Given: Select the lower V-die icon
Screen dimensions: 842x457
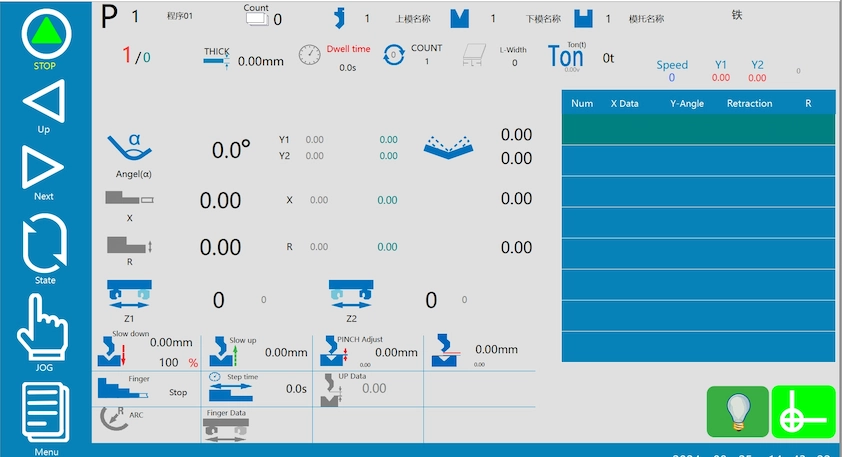Looking at the screenshot, I should tap(460, 18).
